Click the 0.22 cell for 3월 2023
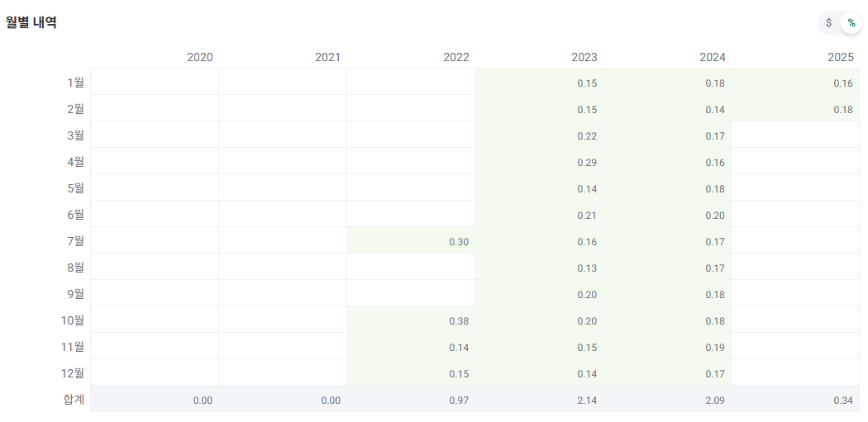The width and height of the screenshot is (868, 422). tap(539, 136)
